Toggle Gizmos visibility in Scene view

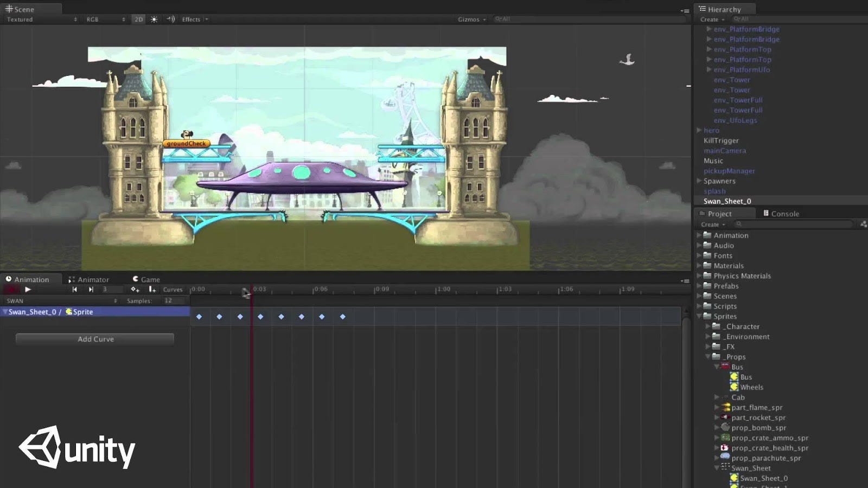pos(470,18)
